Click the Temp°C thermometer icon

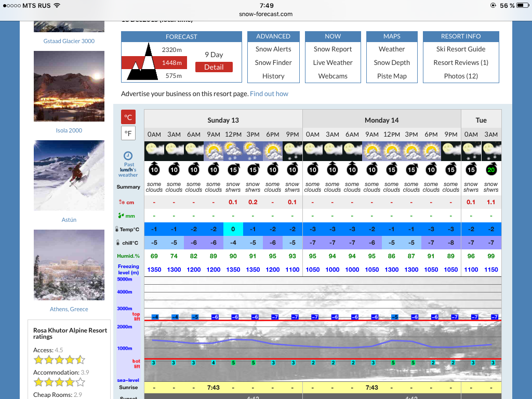pyautogui.click(x=117, y=229)
